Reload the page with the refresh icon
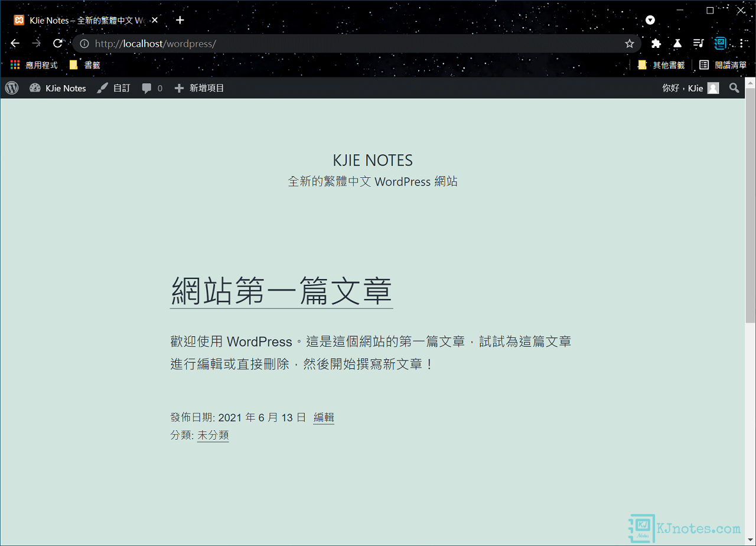 pyautogui.click(x=57, y=43)
